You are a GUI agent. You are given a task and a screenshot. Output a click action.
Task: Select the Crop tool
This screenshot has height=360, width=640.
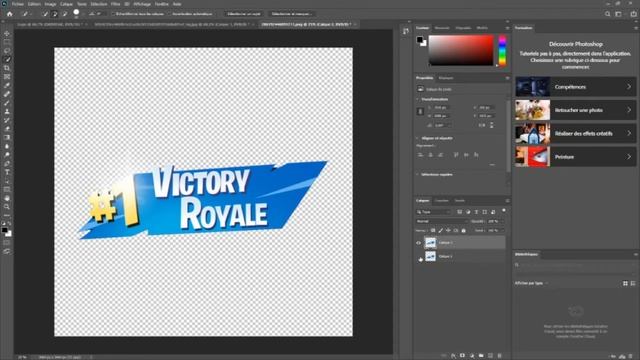pyautogui.click(x=7, y=68)
